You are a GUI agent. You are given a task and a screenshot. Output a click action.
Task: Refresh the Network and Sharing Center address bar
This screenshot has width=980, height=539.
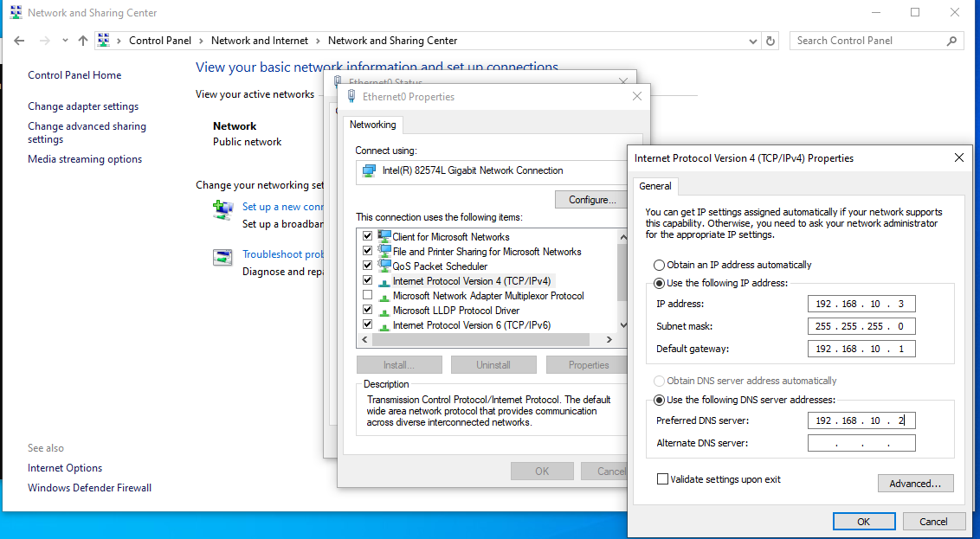tap(770, 41)
